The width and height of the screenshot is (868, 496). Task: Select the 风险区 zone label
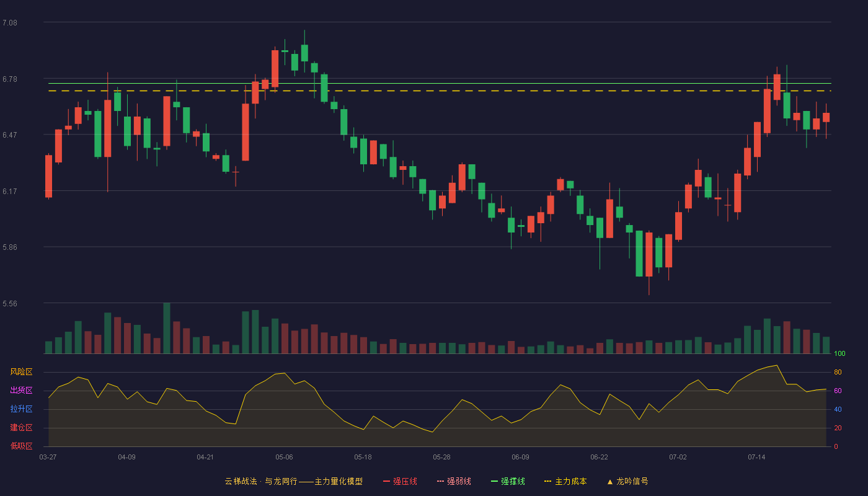click(x=21, y=372)
